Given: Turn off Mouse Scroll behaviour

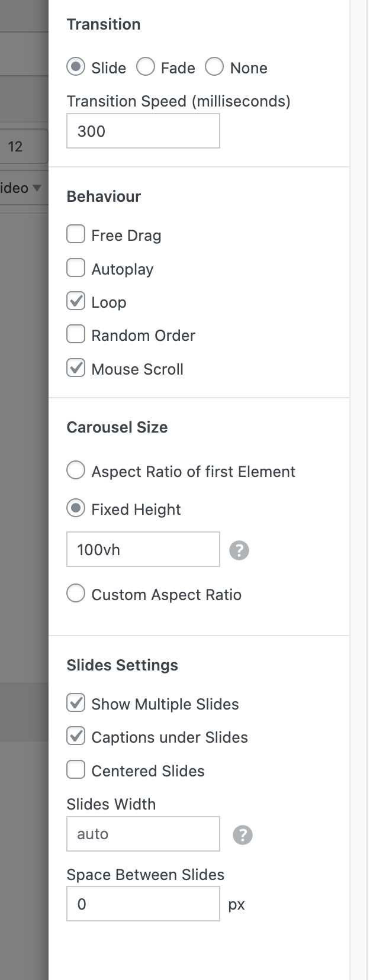Looking at the screenshot, I should (x=76, y=367).
